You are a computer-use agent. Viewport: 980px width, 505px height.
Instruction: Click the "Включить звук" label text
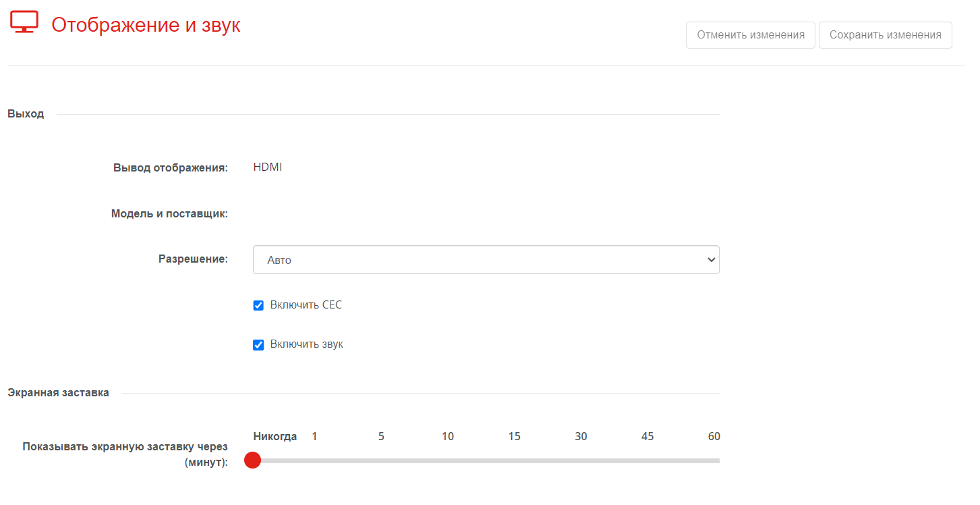click(307, 344)
